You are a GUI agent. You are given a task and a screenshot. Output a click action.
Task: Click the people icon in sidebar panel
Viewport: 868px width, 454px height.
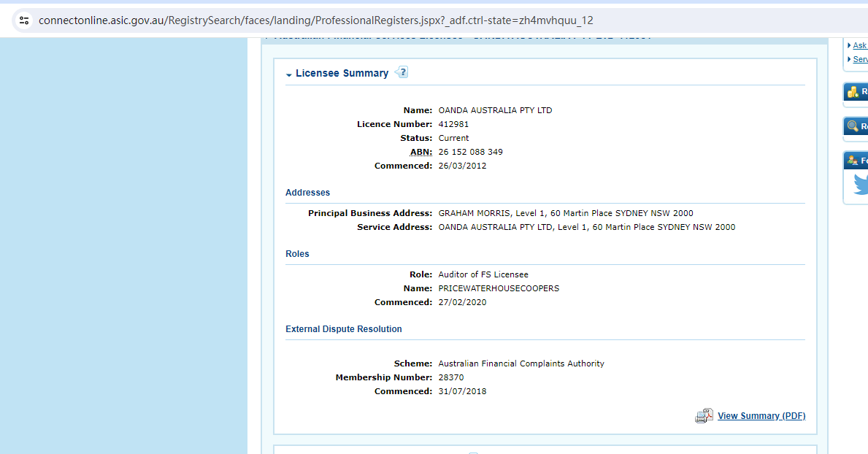coord(853,161)
